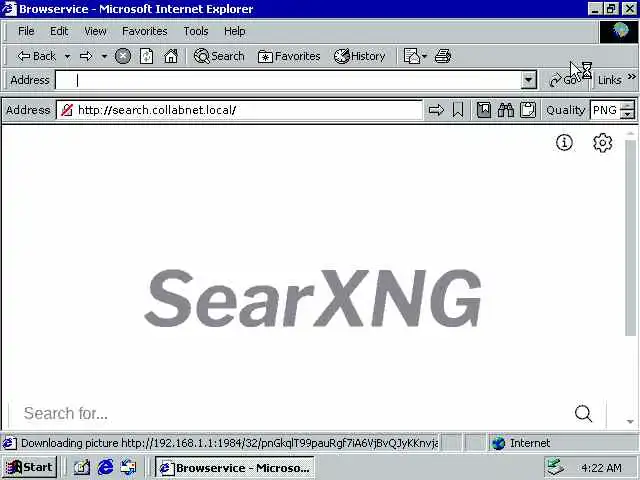Open the History pane from toolbar
The width and height of the screenshot is (640, 480).
point(360,56)
